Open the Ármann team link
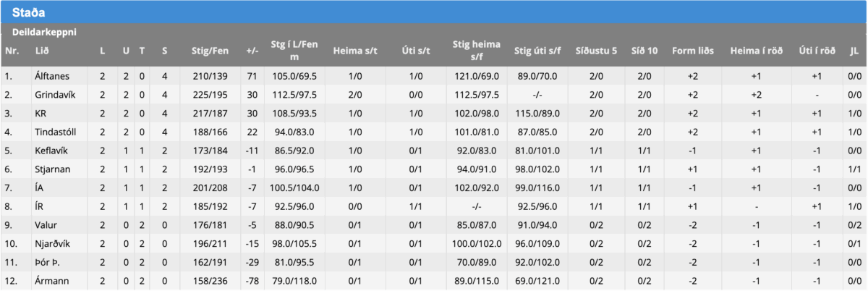 coord(51,282)
